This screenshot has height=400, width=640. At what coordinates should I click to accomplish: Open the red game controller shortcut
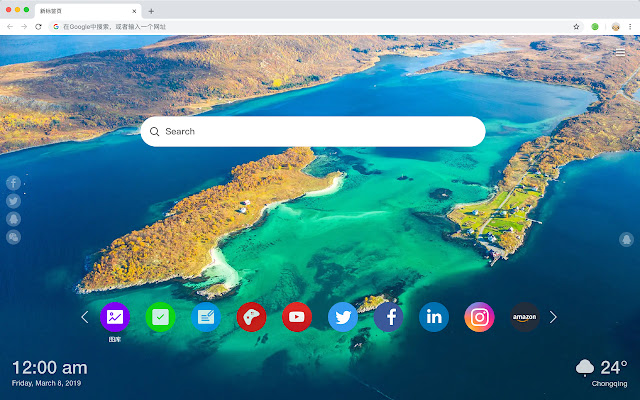tap(251, 317)
